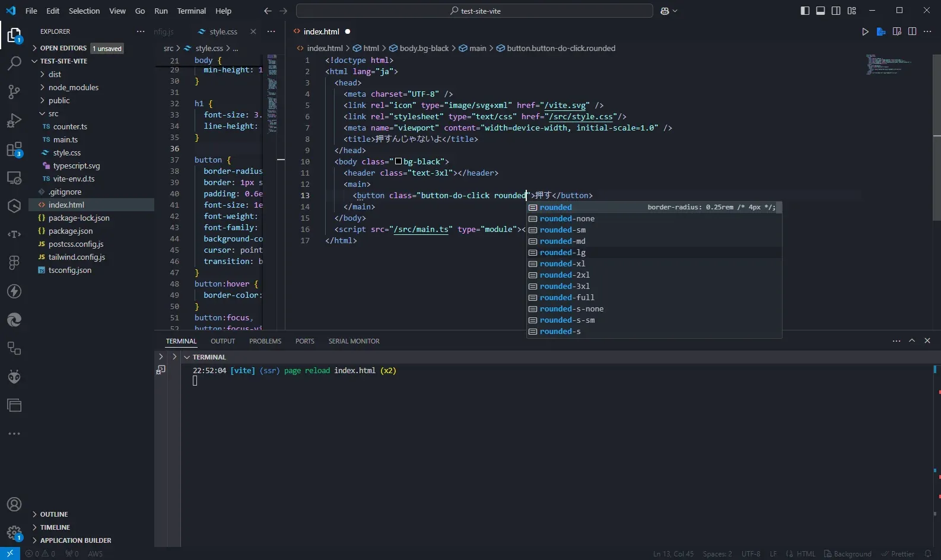Expand the OPEN EDITORS section
The image size is (941, 560).
pos(34,48)
